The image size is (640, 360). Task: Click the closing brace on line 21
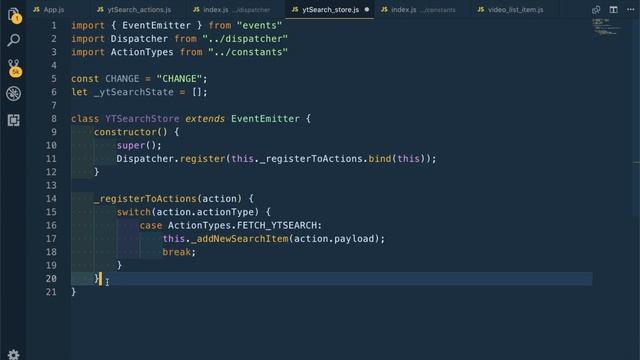[x=73, y=292]
